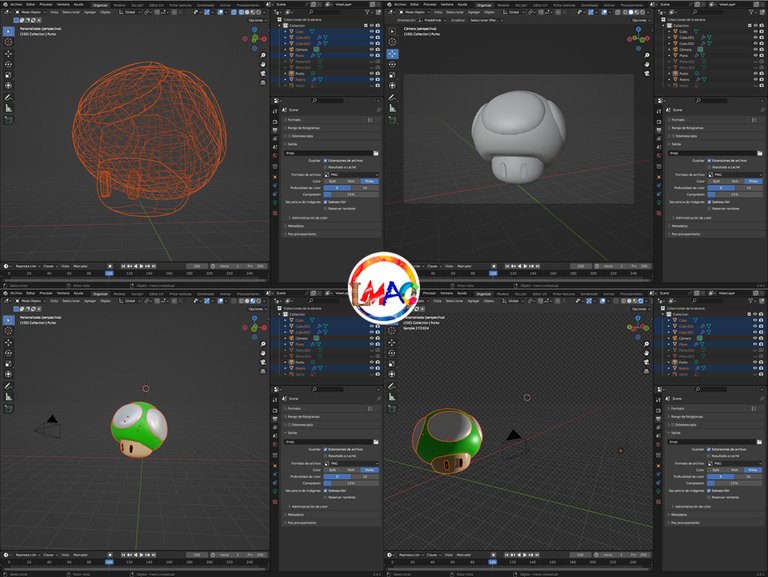Jump to end frame in gray mushroom window timeline
768x577 pixels.
point(538,266)
